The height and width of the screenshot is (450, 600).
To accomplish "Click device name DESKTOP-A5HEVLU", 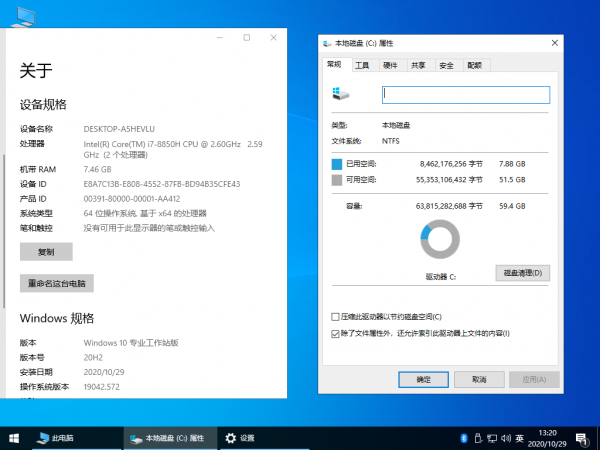I will 119,129.
